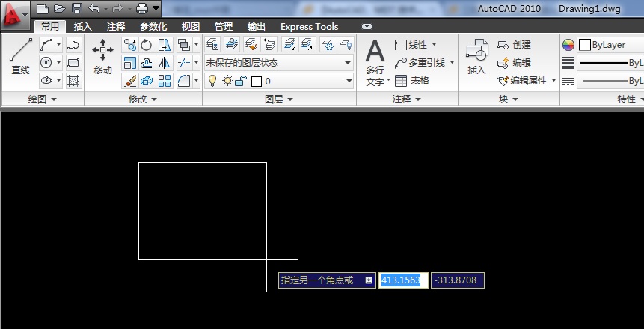Select the Draw Order tool
Viewport: 644px width, 329px height.
click(183, 44)
